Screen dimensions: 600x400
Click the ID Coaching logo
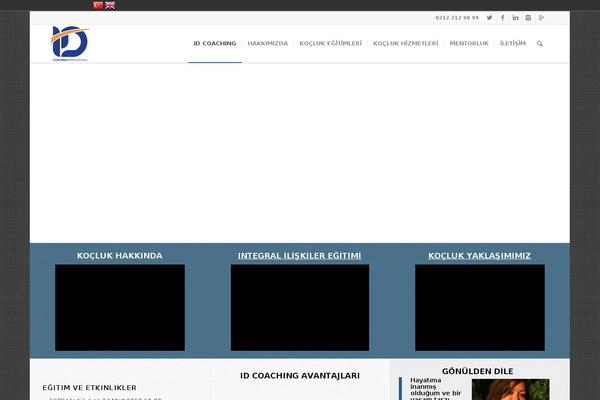[70, 43]
